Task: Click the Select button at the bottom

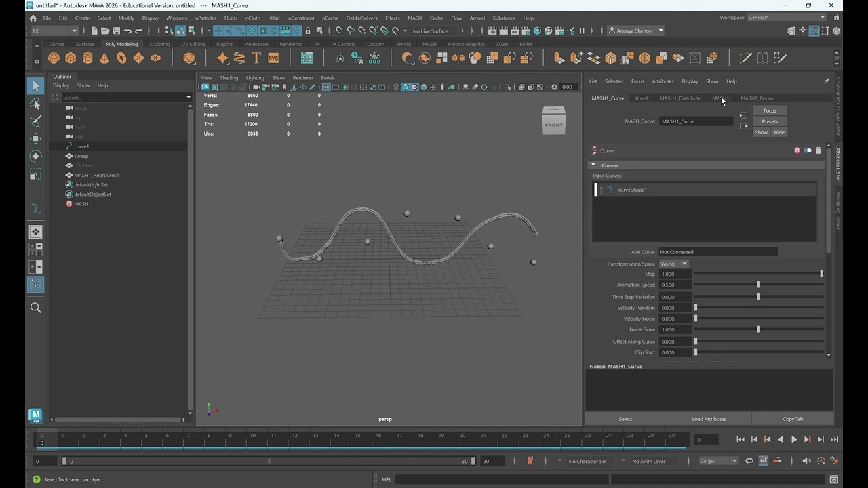Action: click(625, 419)
